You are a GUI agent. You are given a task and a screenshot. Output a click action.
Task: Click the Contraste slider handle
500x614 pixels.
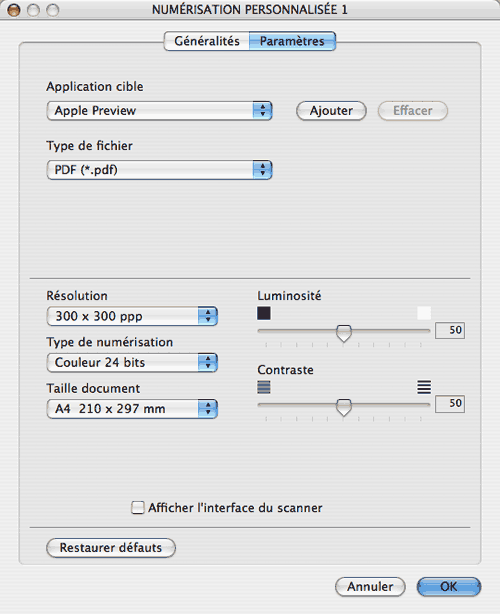pyautogui.click(x=344, y=407)
